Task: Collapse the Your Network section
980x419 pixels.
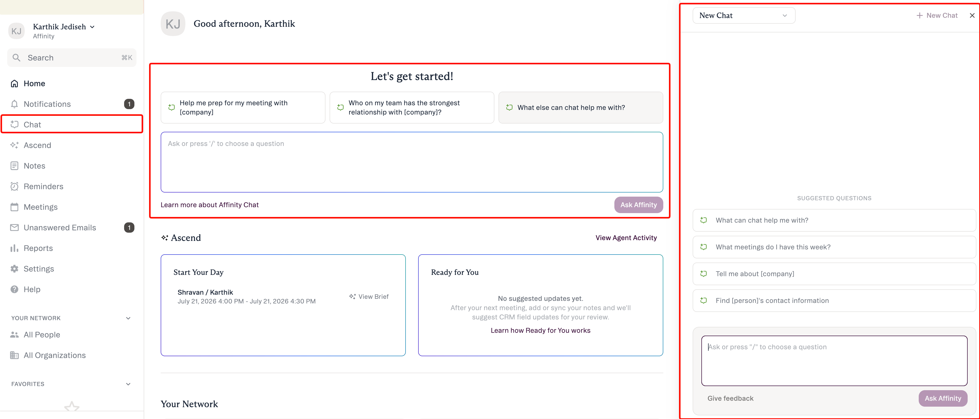Action: point(128,318)
